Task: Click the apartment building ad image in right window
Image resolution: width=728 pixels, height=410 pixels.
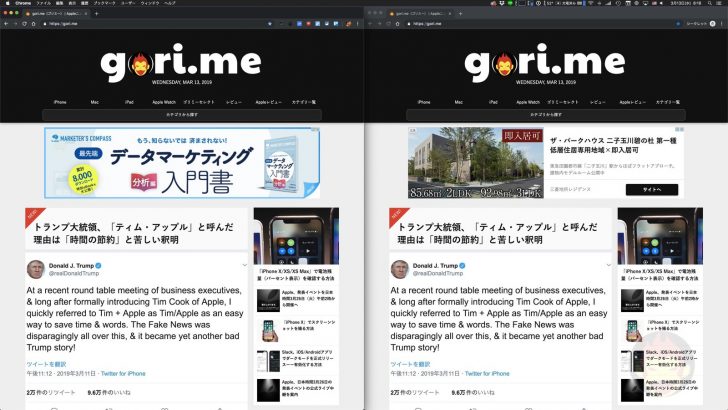Action: (476, 163)
